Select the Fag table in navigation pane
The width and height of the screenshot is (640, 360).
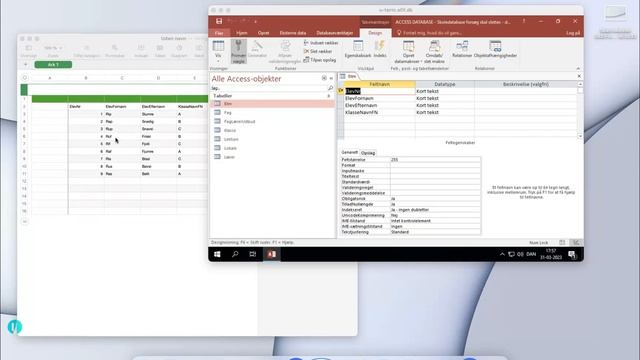point(272,113)
